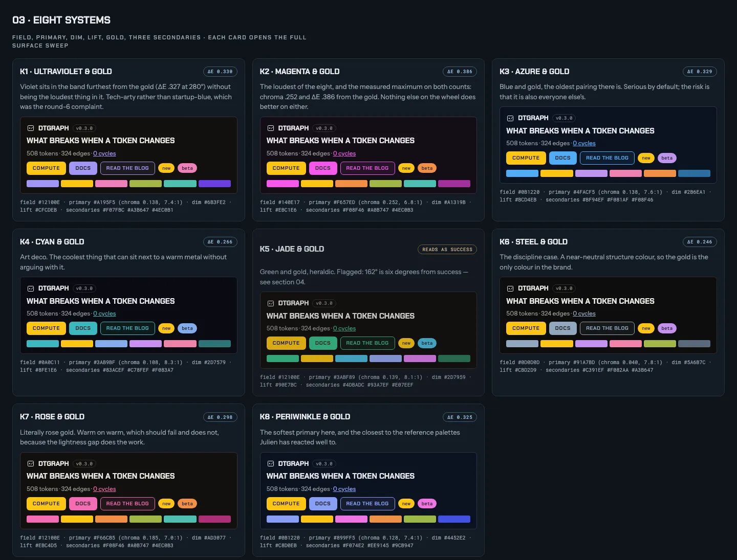Screen dimensions: 737x560
Task: Click the '03 · Eight Systems' section heading
Action: coord(61,20)
